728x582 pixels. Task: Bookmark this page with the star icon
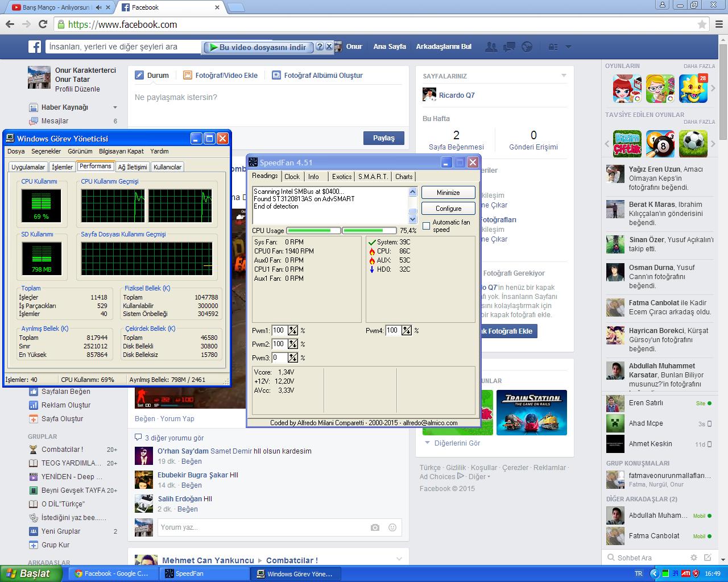click(702, 24)
